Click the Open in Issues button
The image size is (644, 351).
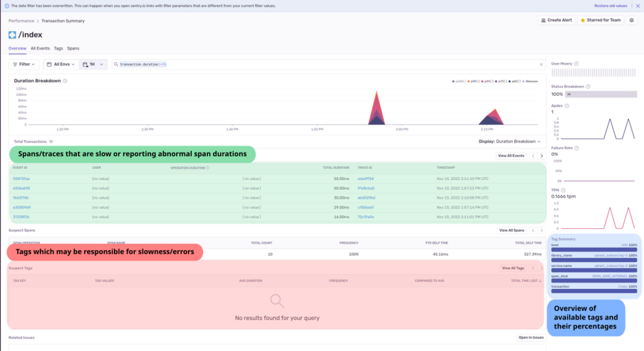pos(531,337)
